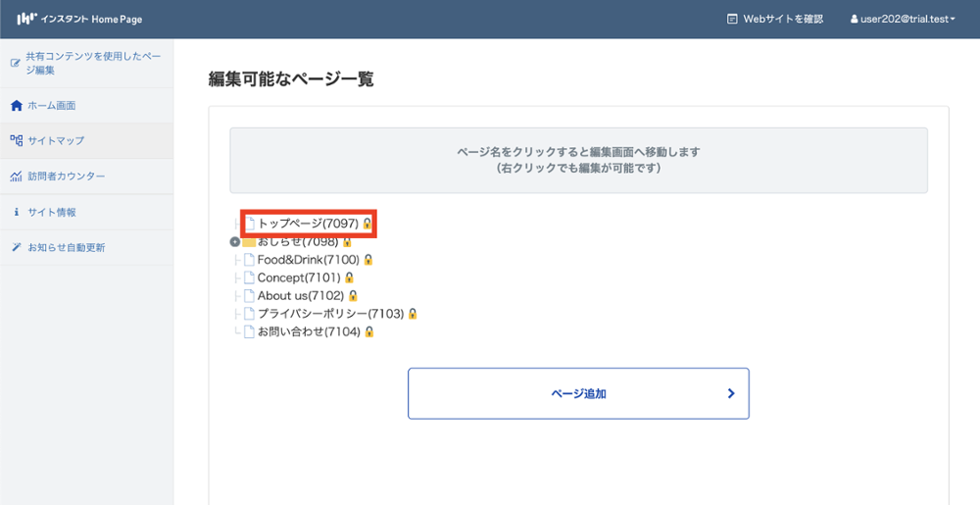
Task: Click the home icon beside ホーム画面
Action: click(x=16, y=106)
